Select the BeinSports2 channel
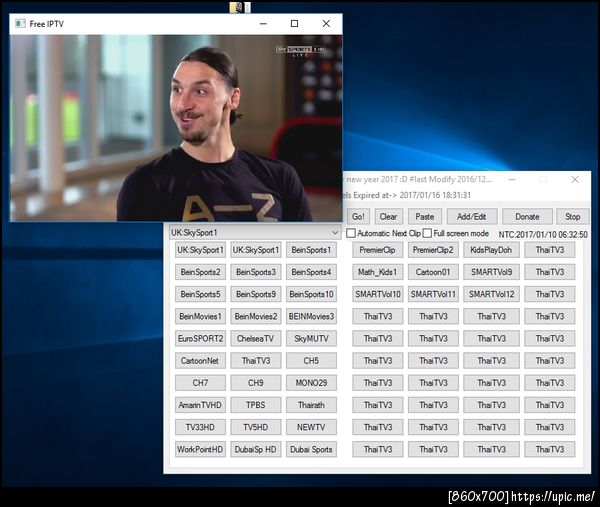Screen dimensions: 600x507 click(x=200, y=272)
